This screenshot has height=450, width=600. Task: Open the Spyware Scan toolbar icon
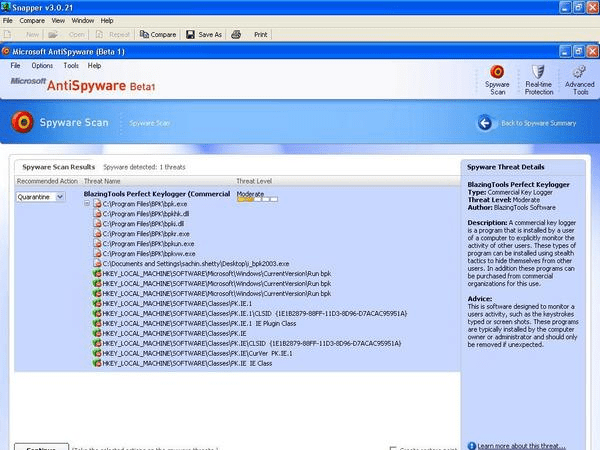[x=497, y=73]
